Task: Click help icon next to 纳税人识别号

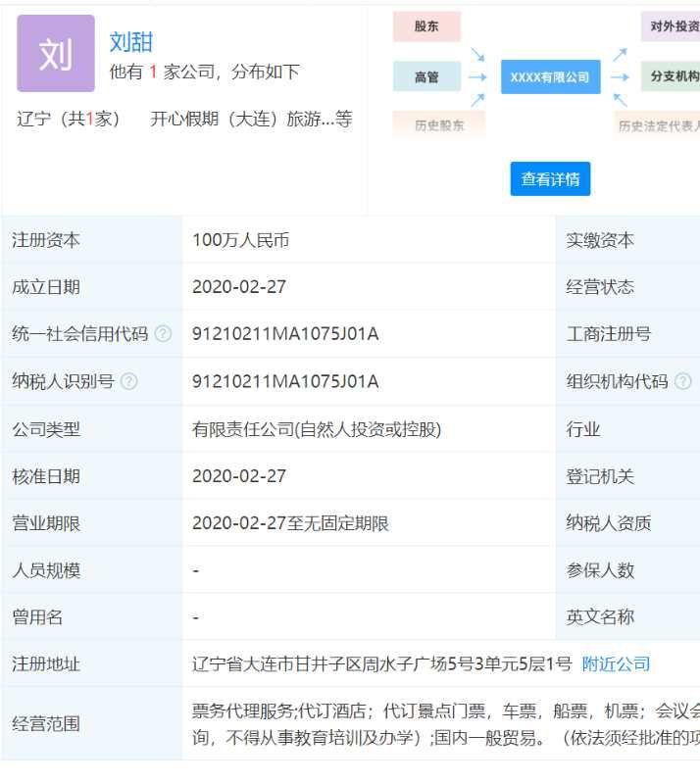Action: click(x=128, y=381)
